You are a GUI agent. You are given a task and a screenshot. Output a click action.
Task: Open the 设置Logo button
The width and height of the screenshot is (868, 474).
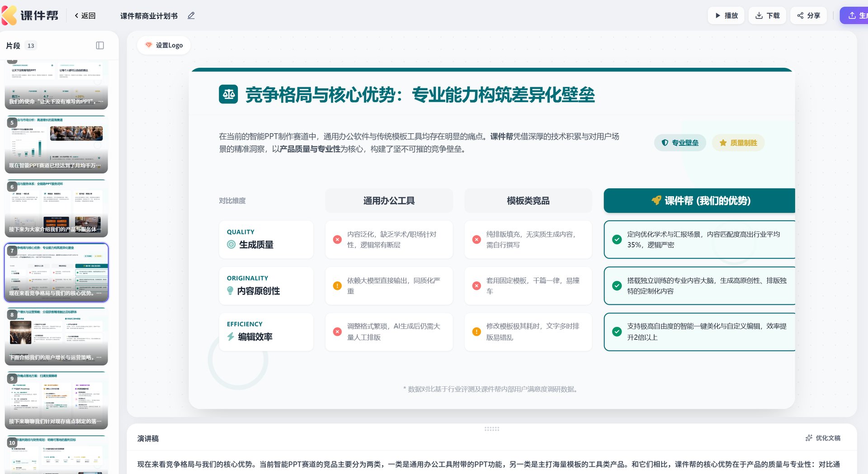tap(164, 45)
